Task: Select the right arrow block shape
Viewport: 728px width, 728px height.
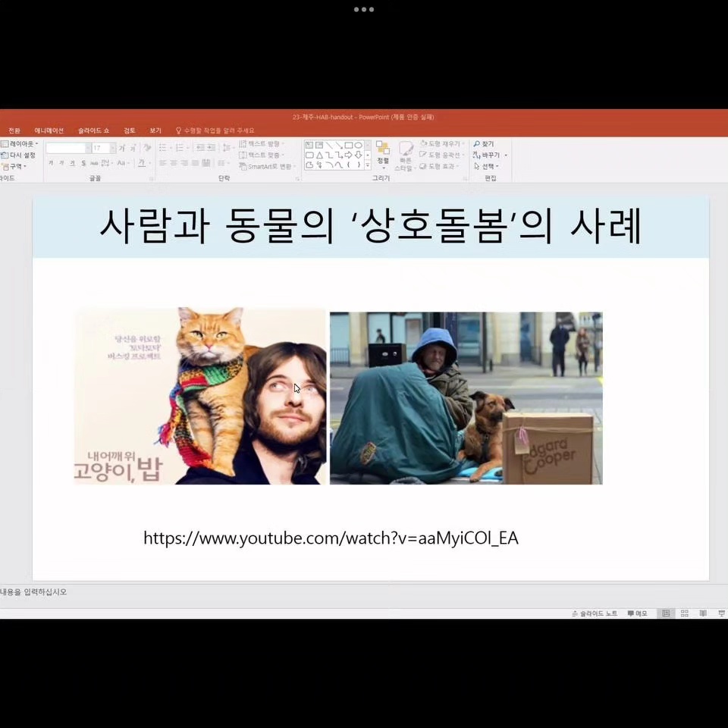Action: point(348,155)
